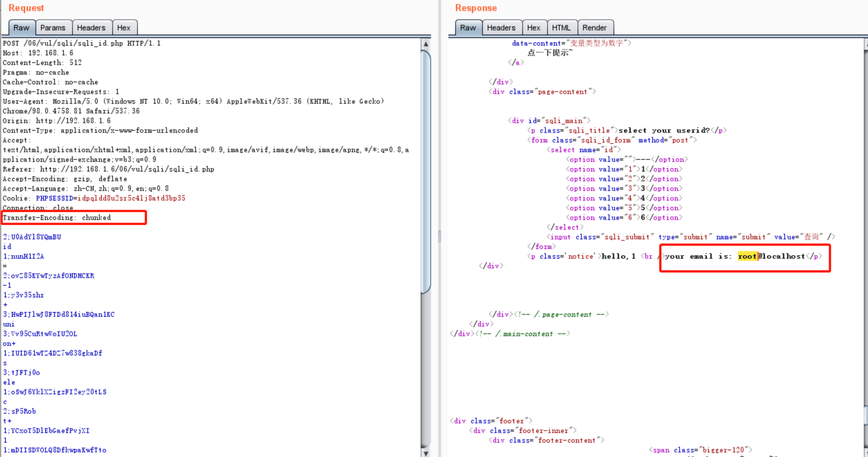Click chunk line 1;nunH1I2A
Screen dimensions: 868x457
tap(24, 256)
